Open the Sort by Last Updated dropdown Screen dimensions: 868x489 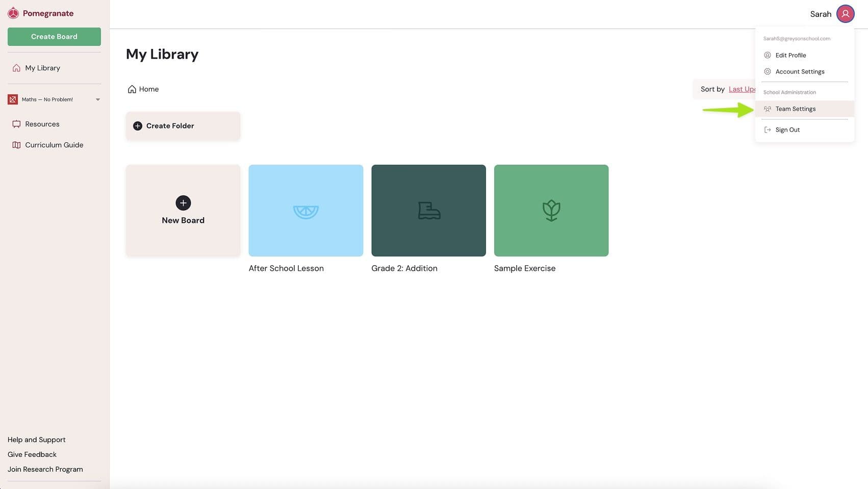pyautogui.click(x=741, y=89)
